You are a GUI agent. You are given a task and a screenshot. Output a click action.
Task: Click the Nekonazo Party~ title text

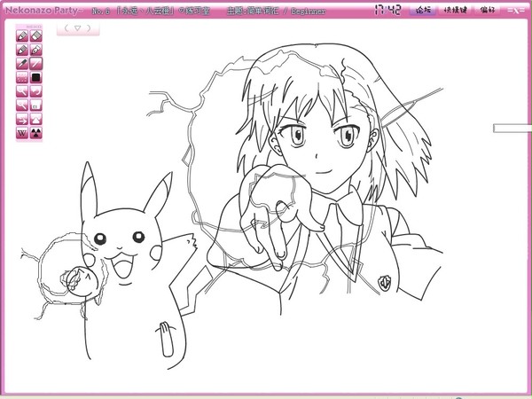pos(44,10)
